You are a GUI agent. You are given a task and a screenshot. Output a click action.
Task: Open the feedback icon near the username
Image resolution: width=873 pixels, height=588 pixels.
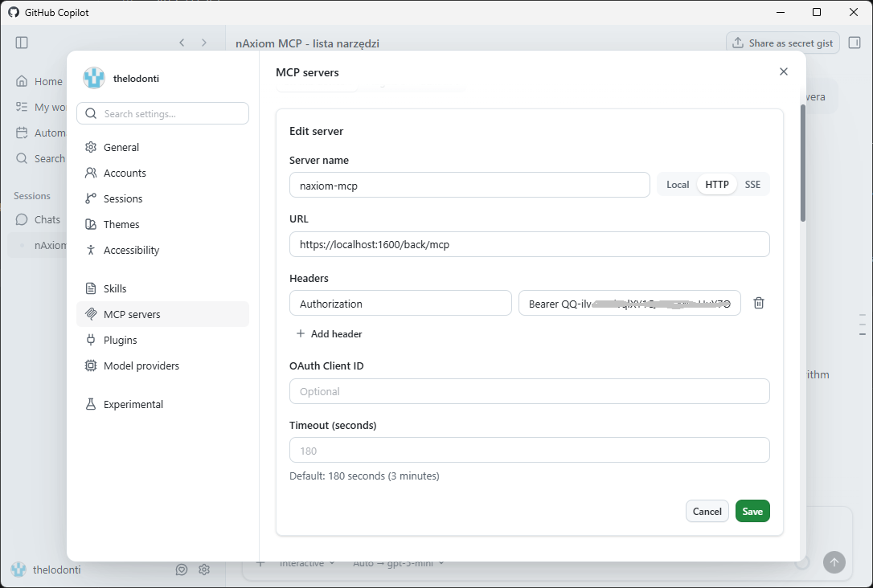(182, 570)
